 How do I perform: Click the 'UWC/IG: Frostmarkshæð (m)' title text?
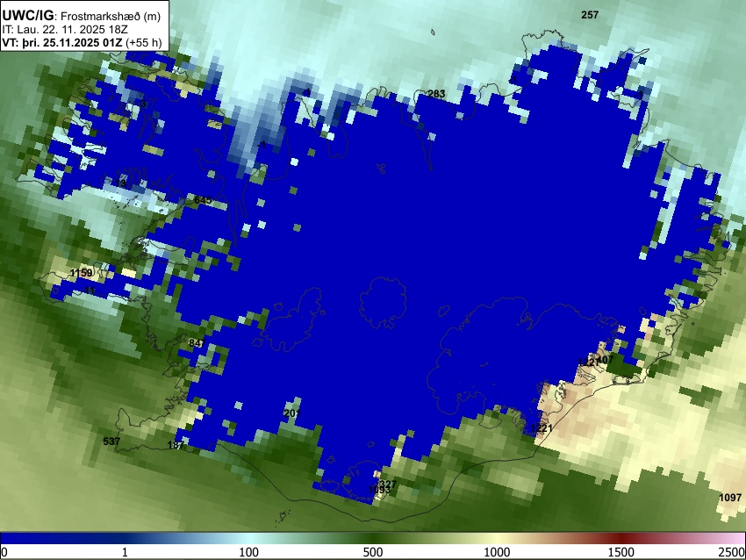[x=82, y=16]
